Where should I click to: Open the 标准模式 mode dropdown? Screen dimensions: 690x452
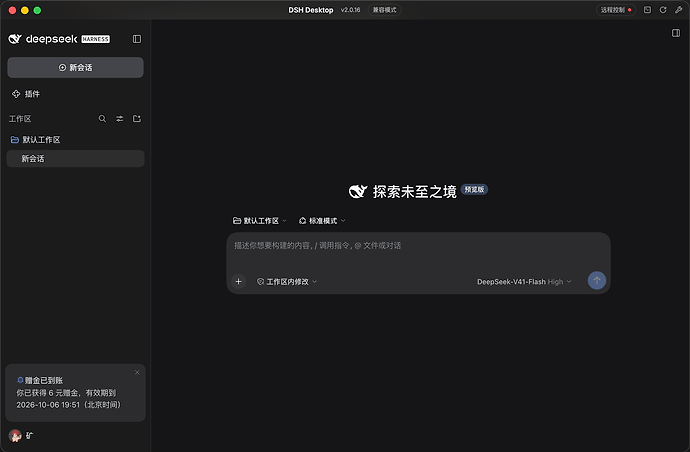tap(322, 220)
